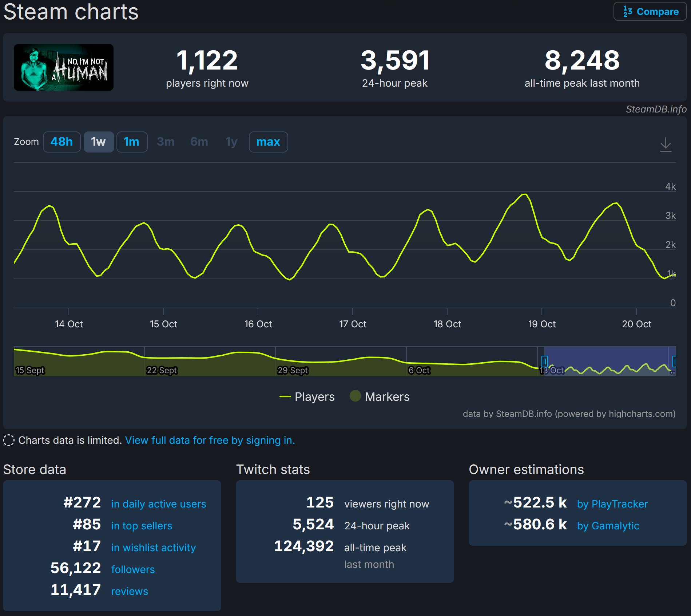Image resolution: width=691 pixels, height=616 pixels.
Task: Click the Store data heading
Action: 35,470
